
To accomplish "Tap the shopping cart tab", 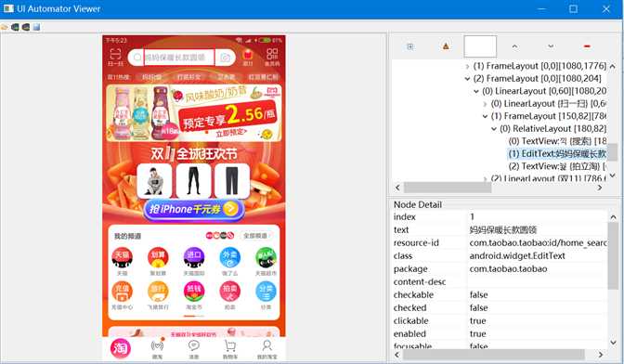I will 230,349.
